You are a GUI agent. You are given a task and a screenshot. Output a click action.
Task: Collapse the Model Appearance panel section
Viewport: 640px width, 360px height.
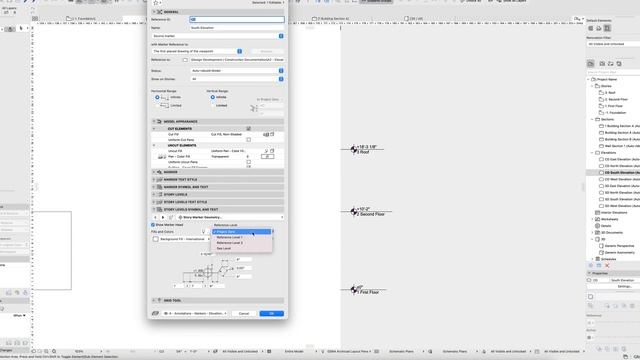click(154, 121)
